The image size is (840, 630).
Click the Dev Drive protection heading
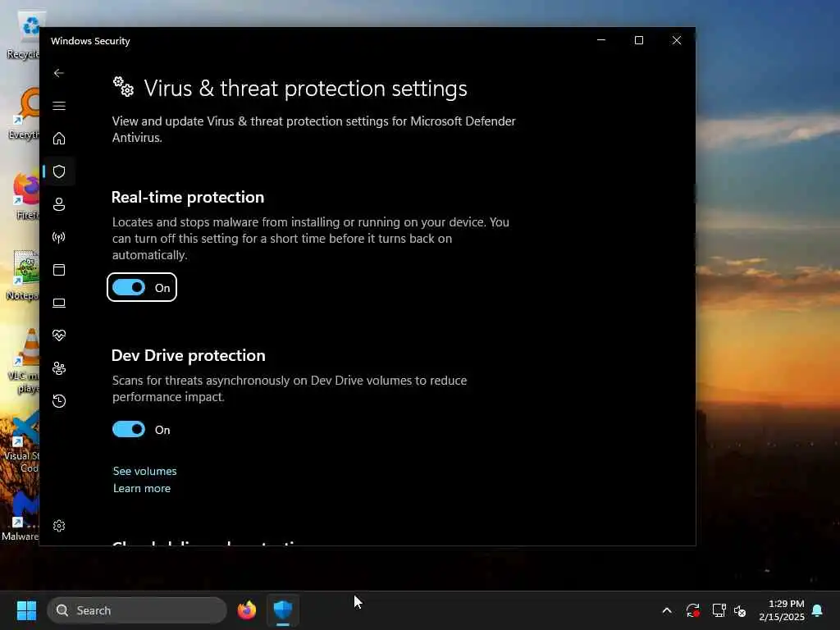tap(188, 355)
